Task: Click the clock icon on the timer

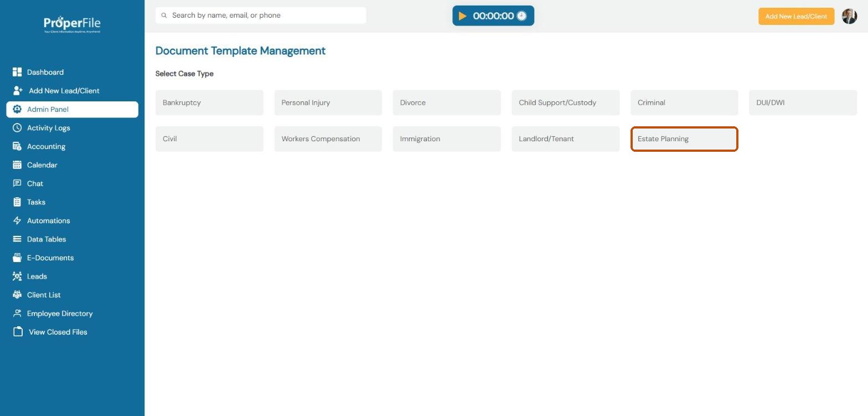Action: (x=521, y=16)
